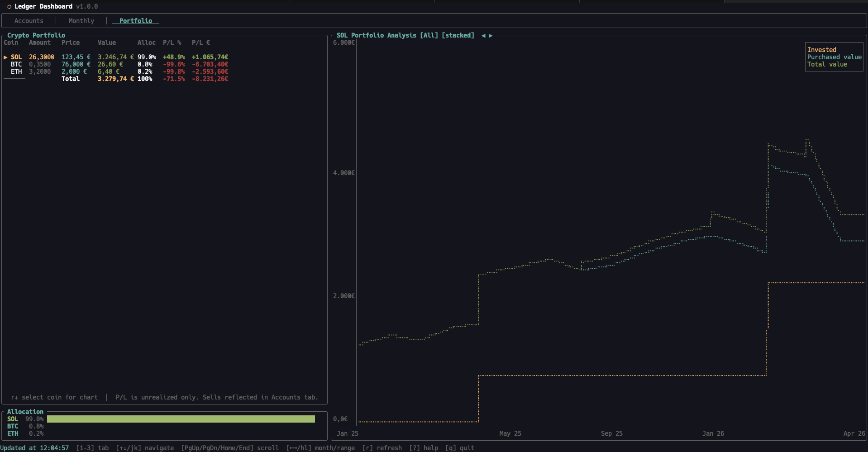Toggle the Total value series in the legend
The height and width of the screenshot is (452, 868).
pos(827,64)
